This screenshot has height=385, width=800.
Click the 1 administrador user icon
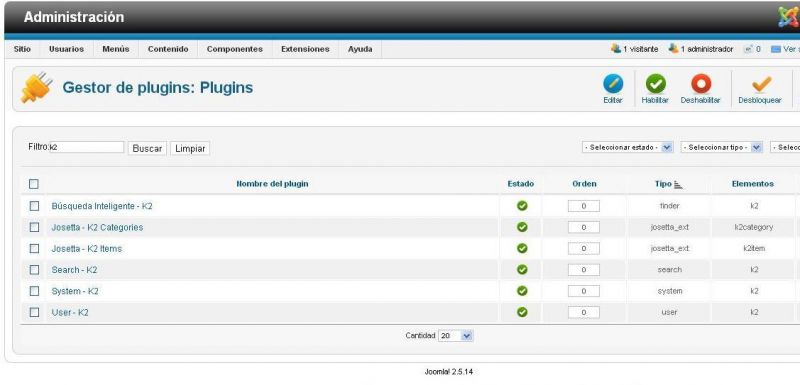coord(673,49)
